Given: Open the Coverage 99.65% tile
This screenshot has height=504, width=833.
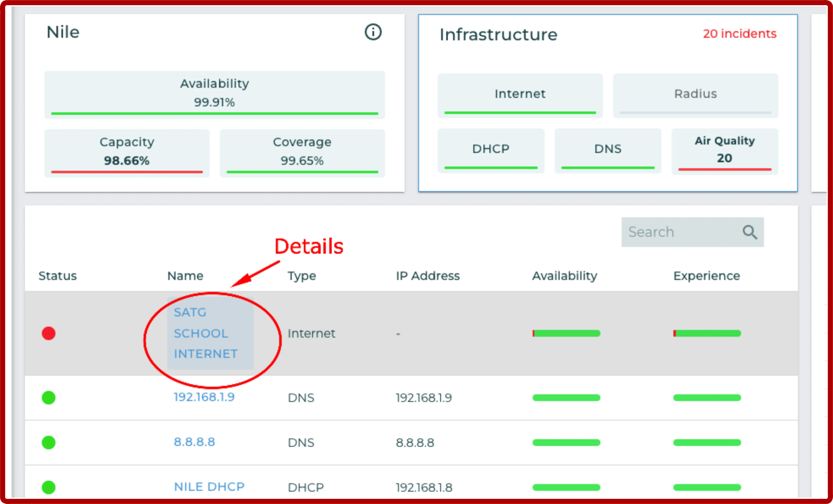Looking at the screenshot, I should [x=302, y=153].
